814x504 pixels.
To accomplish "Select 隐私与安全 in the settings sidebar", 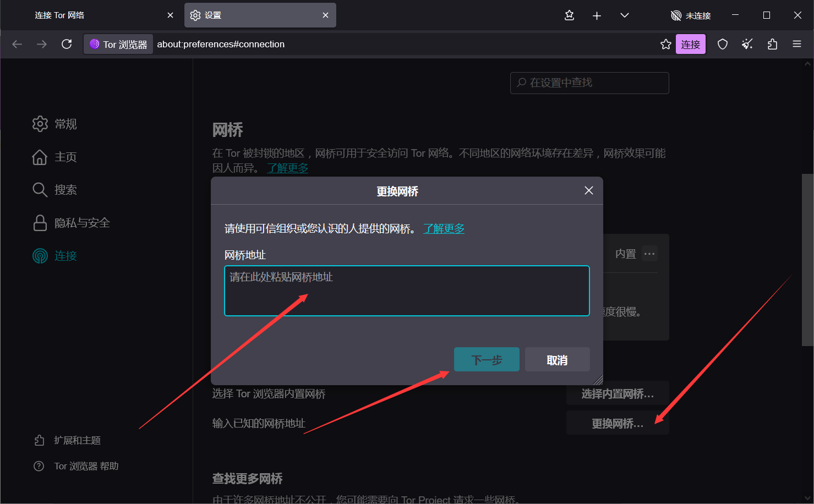I will [x=81, y=223].
